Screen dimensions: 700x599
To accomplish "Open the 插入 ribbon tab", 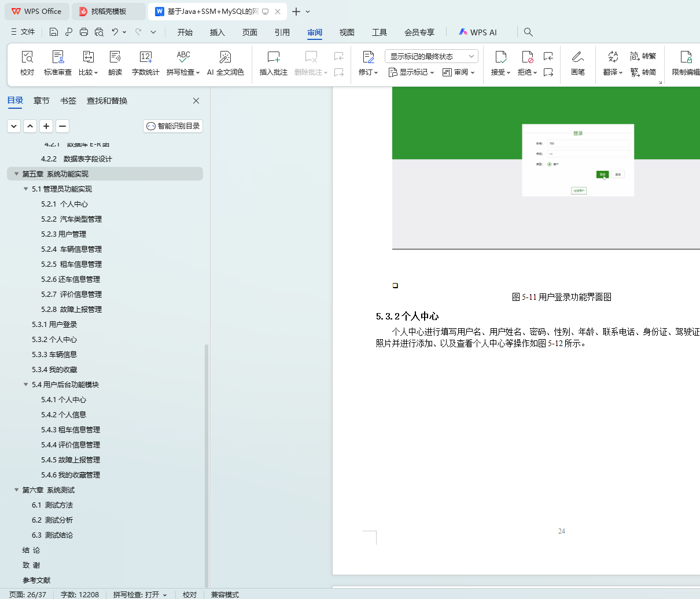I will point(218,32).
